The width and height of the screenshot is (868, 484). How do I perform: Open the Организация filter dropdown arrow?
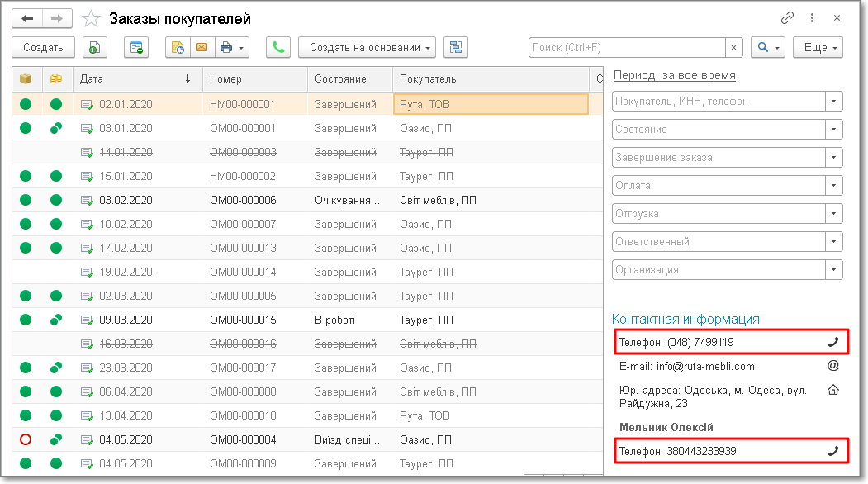point(834,270)
